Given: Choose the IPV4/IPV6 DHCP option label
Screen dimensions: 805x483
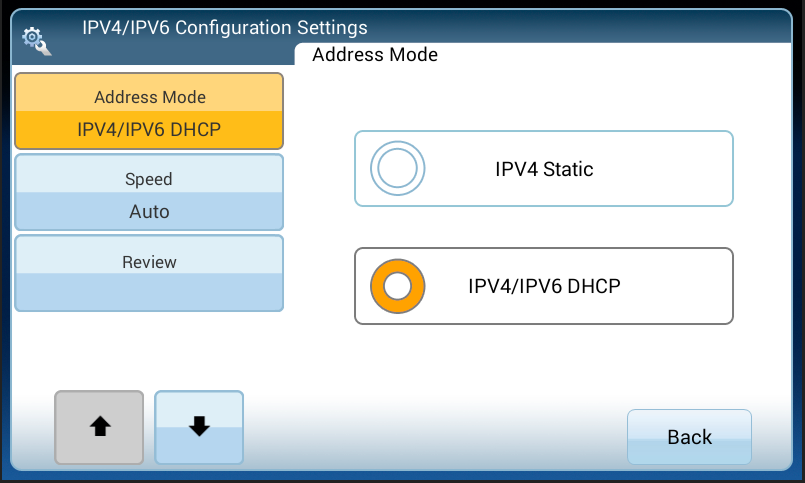Looking at the screenshot, I should click(544, 286).
